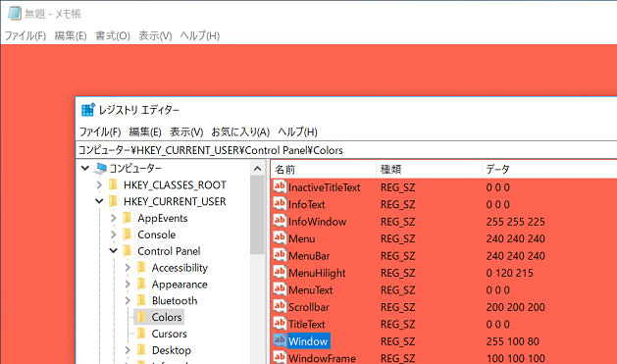Click the 名前 column header
Image resolution: width=617 pixels, height=364 pixels.
tap(324, 170)
